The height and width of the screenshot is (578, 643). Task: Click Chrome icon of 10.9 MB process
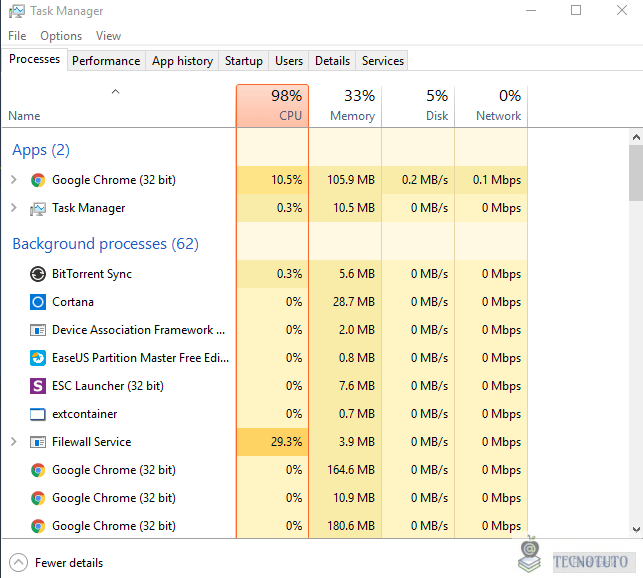point(38,498)
